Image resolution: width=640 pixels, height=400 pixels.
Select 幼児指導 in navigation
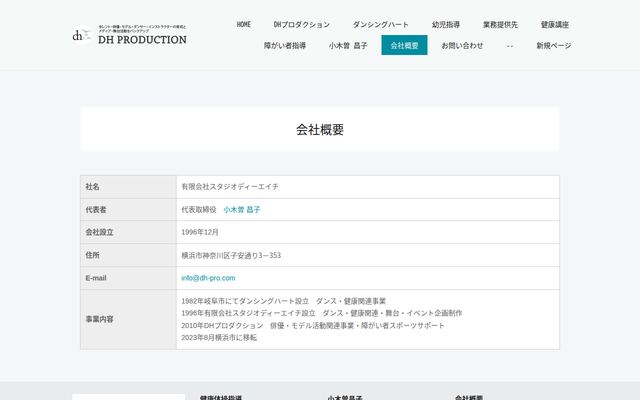tap(446, 24)
